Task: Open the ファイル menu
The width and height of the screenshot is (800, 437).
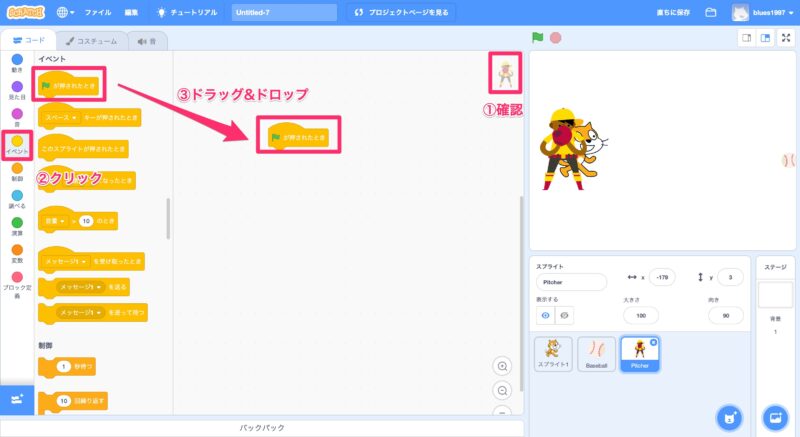Action: click(x=98, y=13)
